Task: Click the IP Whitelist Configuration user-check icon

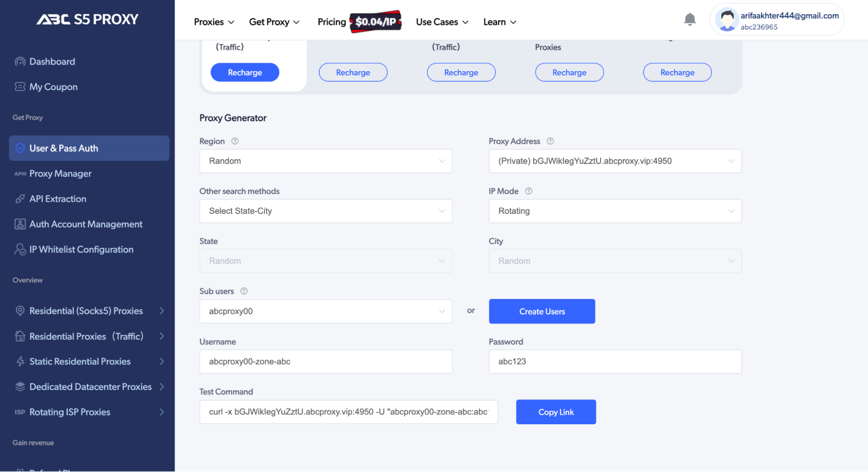Action: pyautogui.click(x=20, y=249)
